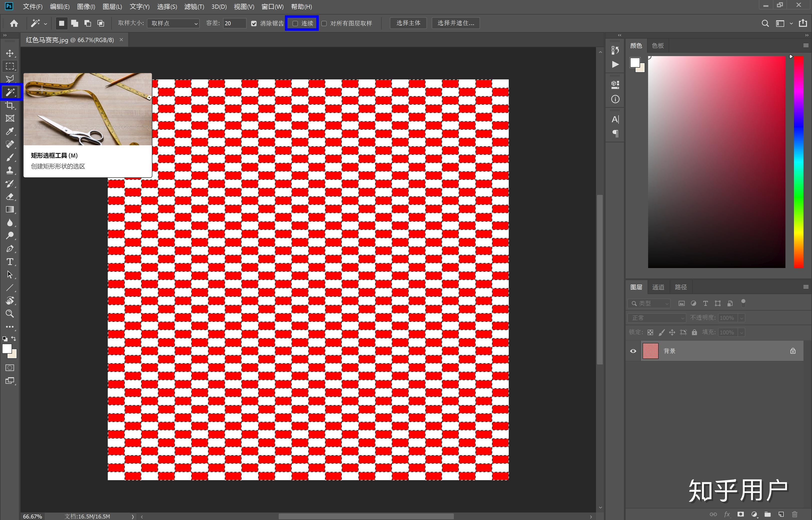The image size is (812, 520).
Task: Switch to the 色板 swatches tab
Action: pyautogui.click(x=658, y=46)
